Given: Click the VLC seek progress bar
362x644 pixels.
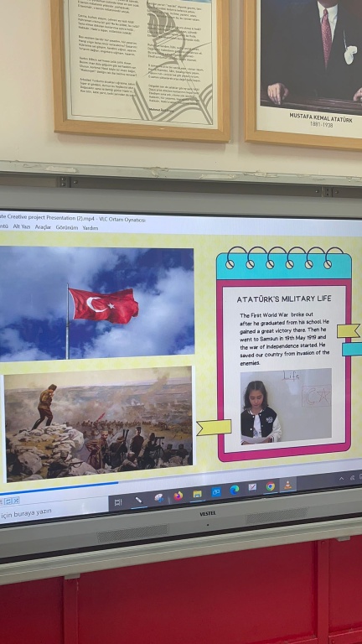Looking at the screenshot, I should point(181,476).
